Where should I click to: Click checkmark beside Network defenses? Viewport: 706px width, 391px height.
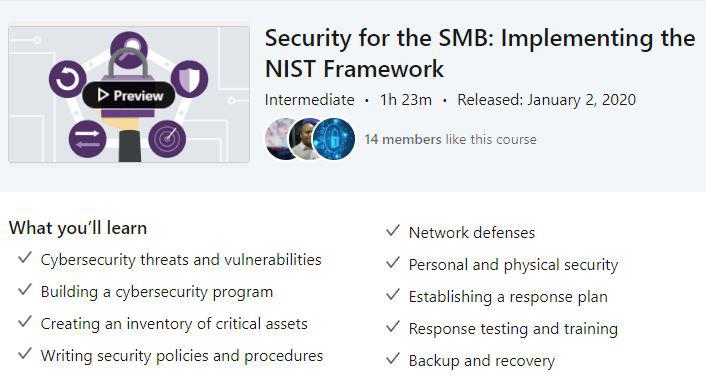point(393,231)
